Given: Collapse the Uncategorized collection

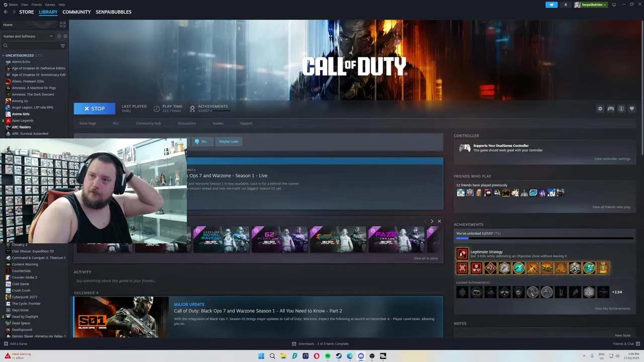Looking at the screenshot, I should (3, 55).
